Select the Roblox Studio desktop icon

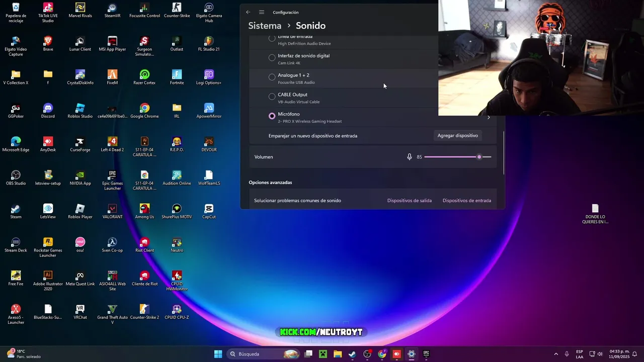tap(80, 111)
